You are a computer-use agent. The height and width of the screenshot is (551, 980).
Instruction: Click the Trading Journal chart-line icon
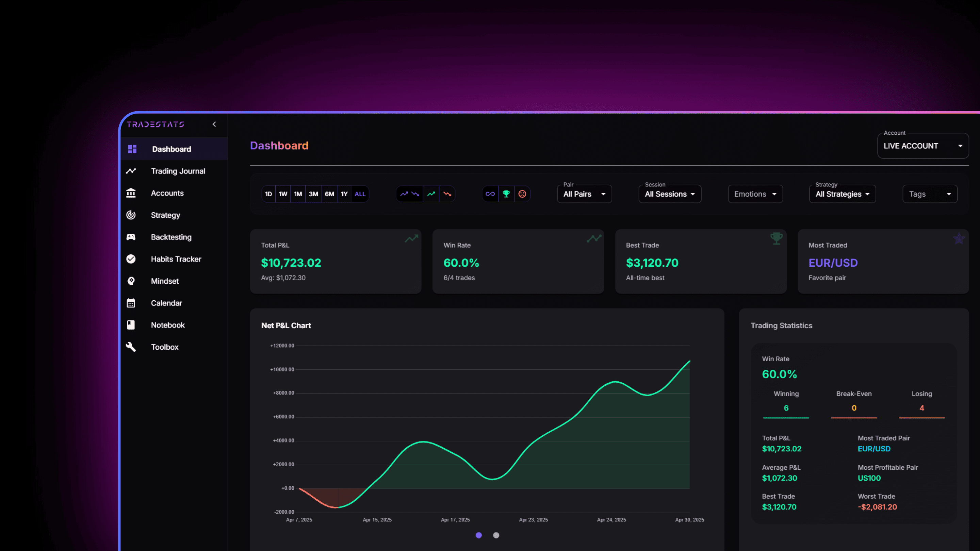[131, 171]
